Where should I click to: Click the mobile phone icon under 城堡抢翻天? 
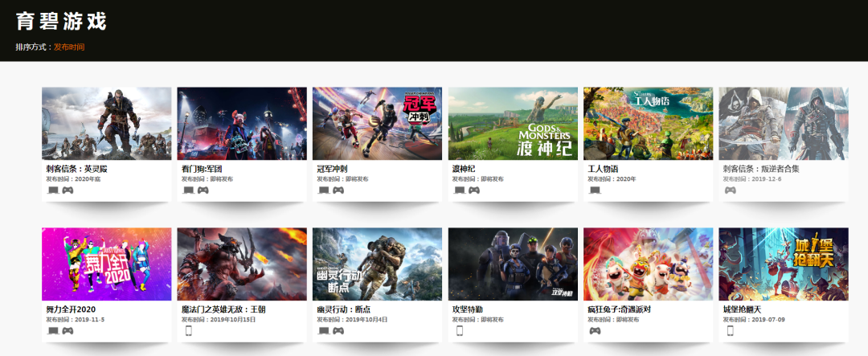pos(730,331)
